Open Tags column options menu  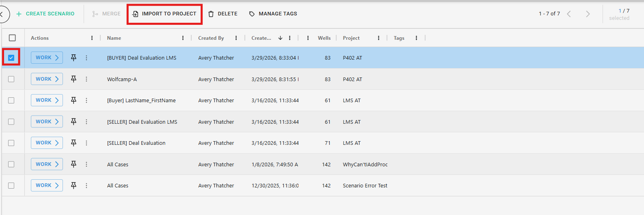[416, 38]
